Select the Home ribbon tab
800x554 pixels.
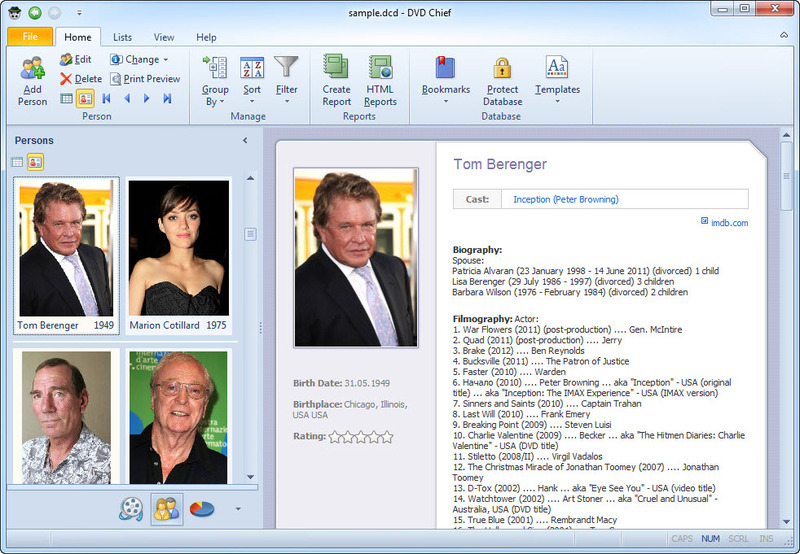click(78, 37)
